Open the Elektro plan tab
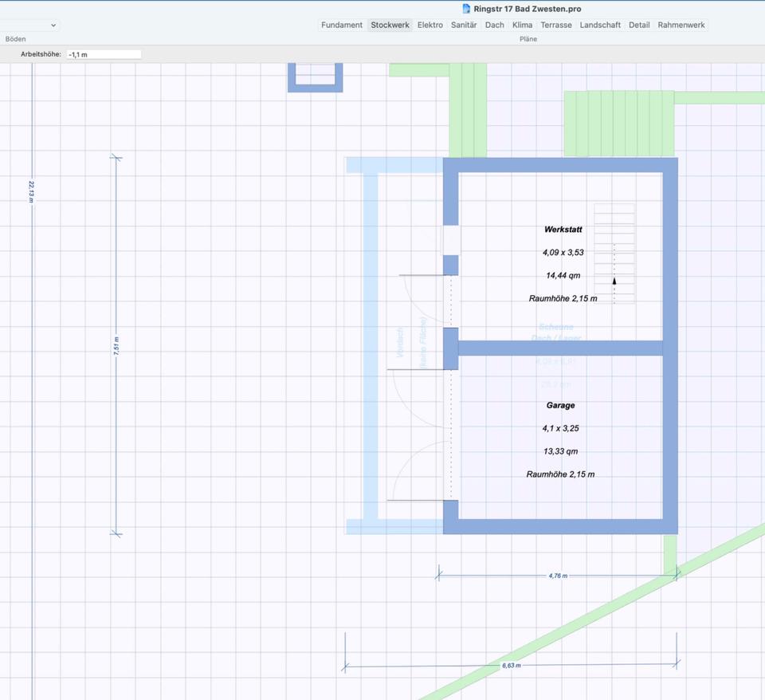This screenshot has height=700, width=765. pyautogui.click(x=430, y=25)
